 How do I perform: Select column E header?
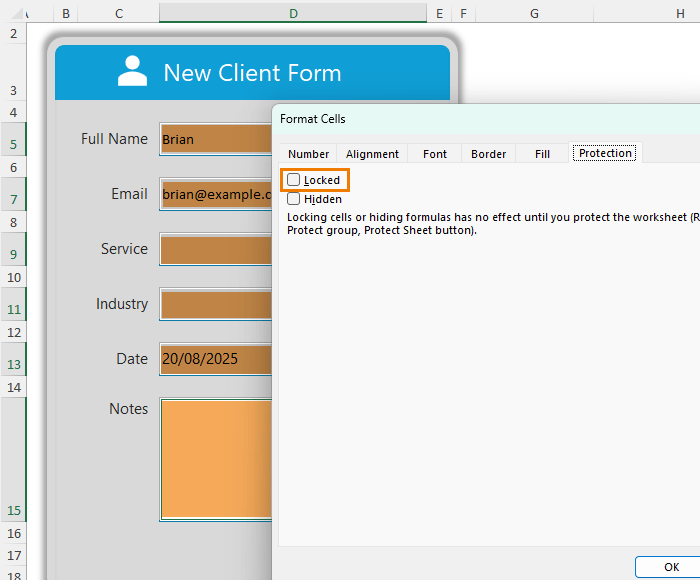point(439,13)
